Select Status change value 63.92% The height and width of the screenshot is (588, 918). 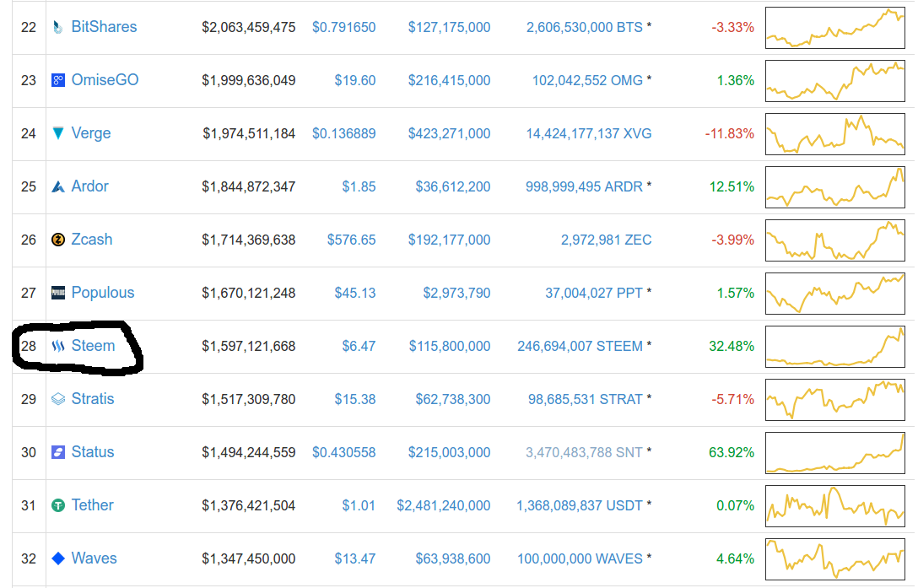[732, 453]
